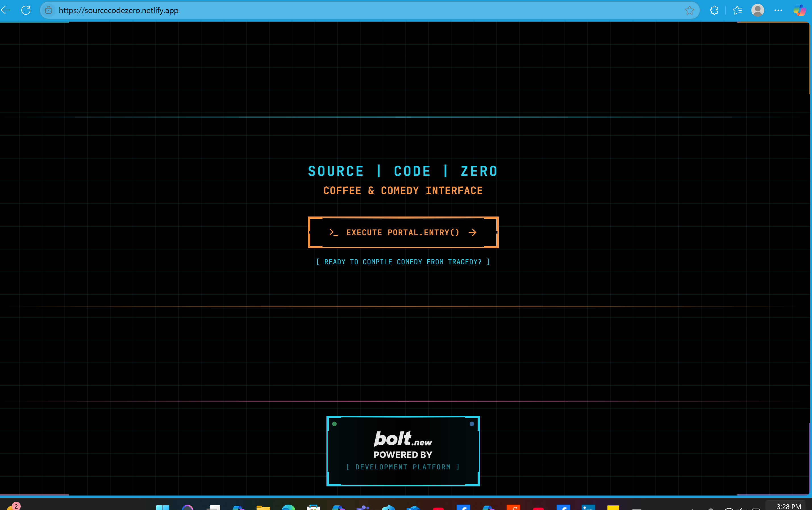The image size is (812, 510).
Task: Click the blue dot on the bolt badge
Action: tap(472, 424)
